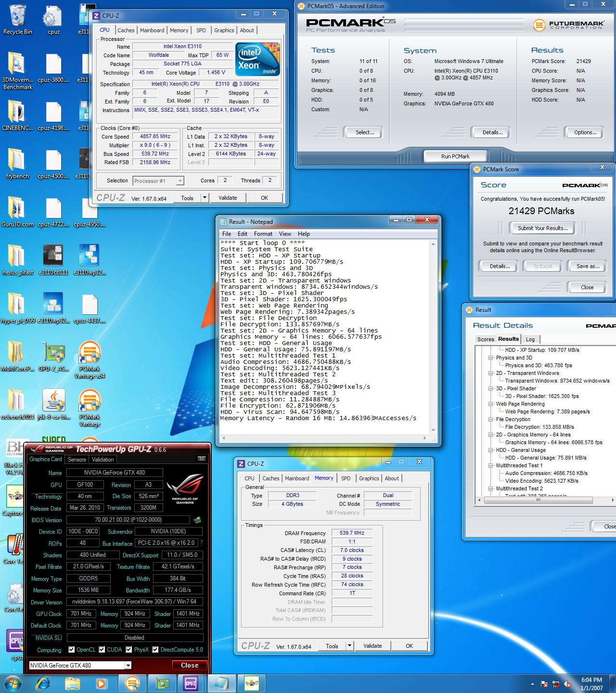The image size is (616, 693).
Task: Switch to SPD tab in CPU-Z Memory window
Action: (346, 478)
